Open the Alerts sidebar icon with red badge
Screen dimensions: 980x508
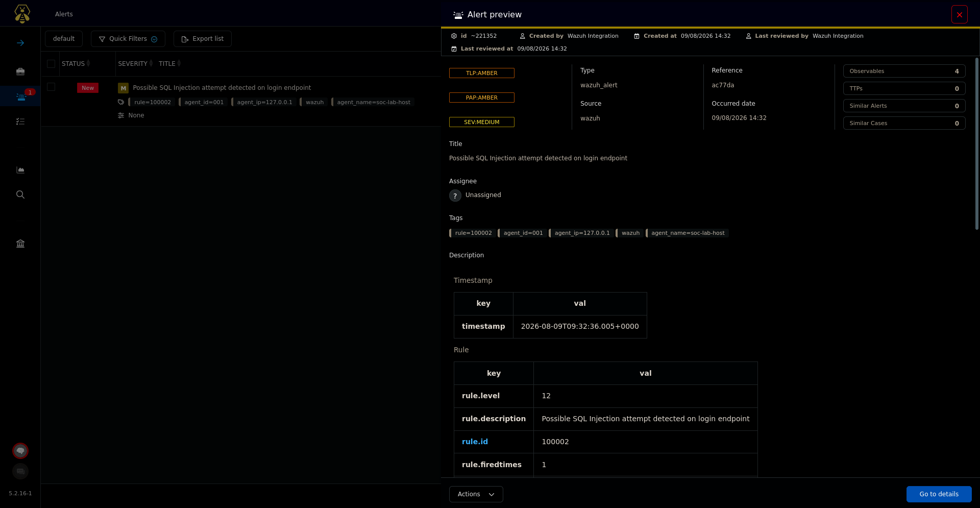[x=21, y=96]
